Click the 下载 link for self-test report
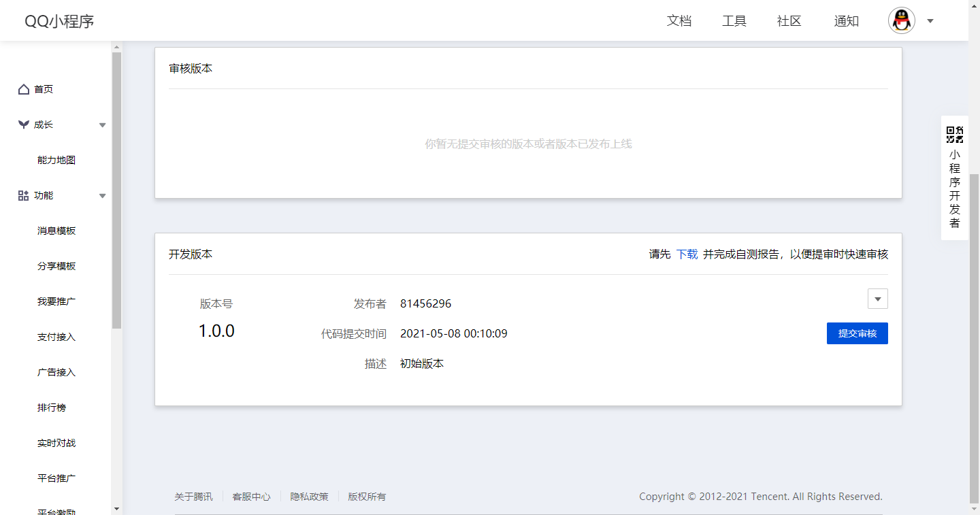Screen dimensions: 980x515 pos(687,254)
